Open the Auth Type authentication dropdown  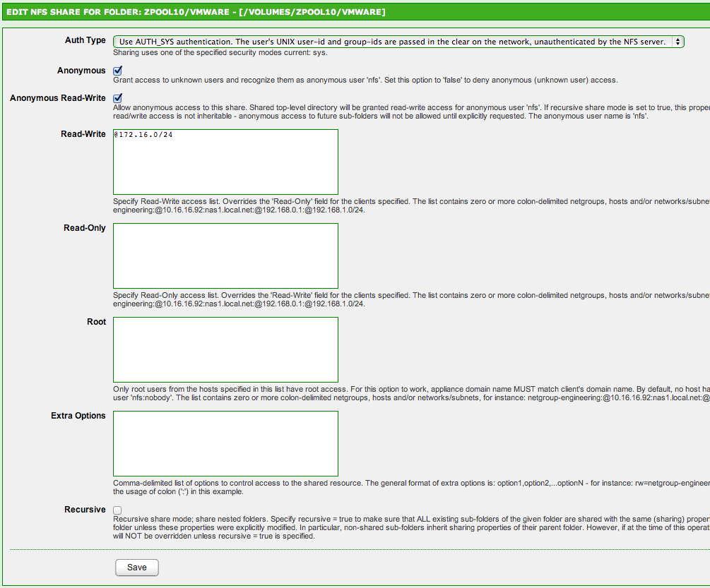pos(398,42)
